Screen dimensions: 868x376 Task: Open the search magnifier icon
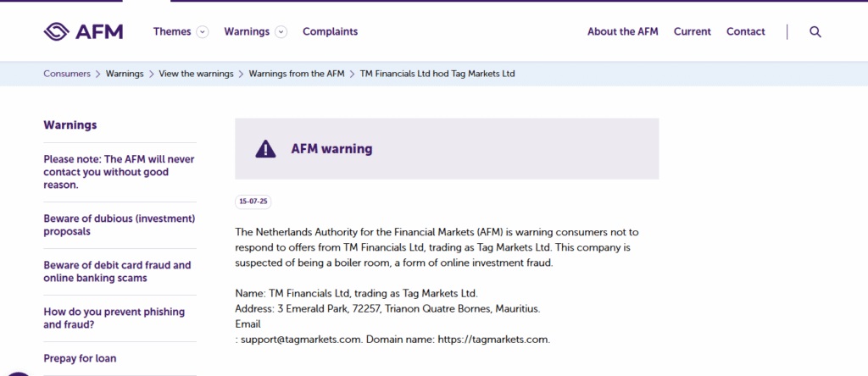(815, 31)
